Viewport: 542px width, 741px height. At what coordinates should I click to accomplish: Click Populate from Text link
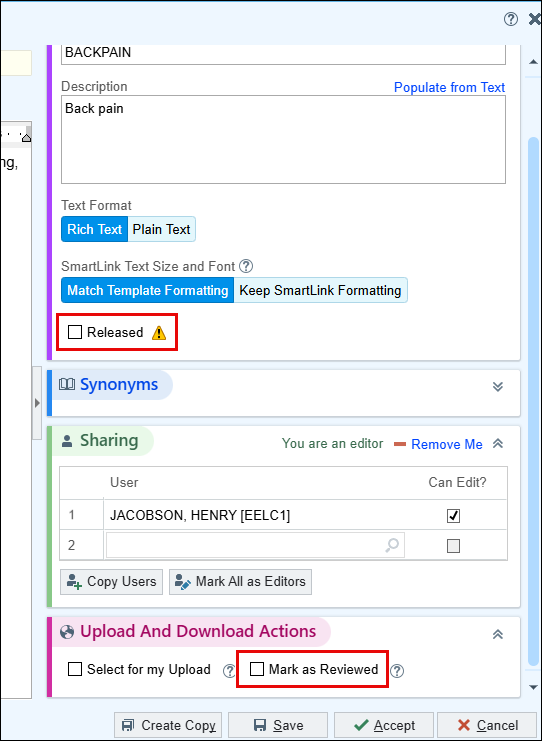point(449,87)
